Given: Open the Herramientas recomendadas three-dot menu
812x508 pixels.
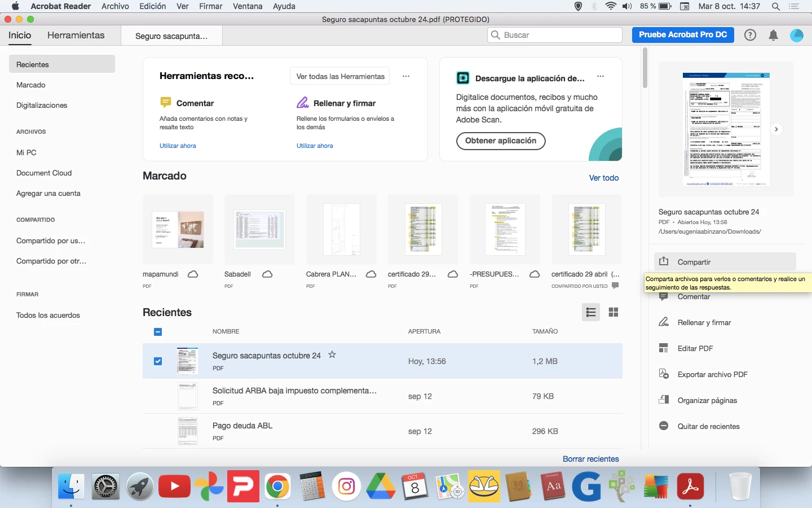Looking at the screenshot, I should (x=406, y=76).
